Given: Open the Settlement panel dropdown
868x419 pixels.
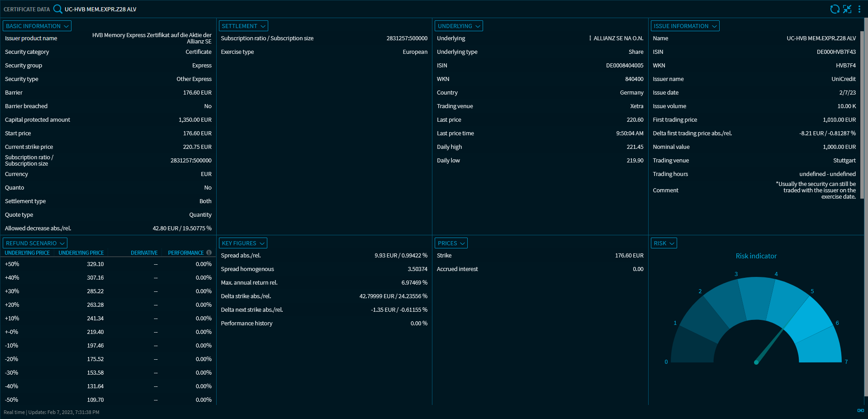Looking at the screenshot, I should pyautogui.click(x=243, y=26).
